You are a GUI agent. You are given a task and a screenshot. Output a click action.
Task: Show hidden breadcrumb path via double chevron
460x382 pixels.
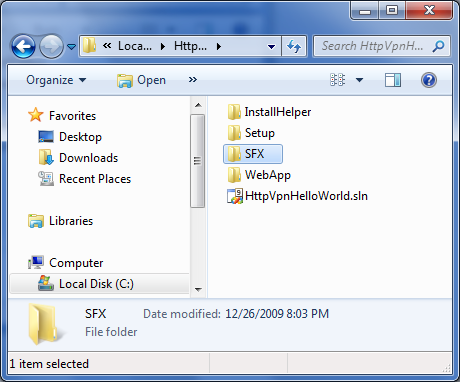pyautogui.click(x=107, y=45)
